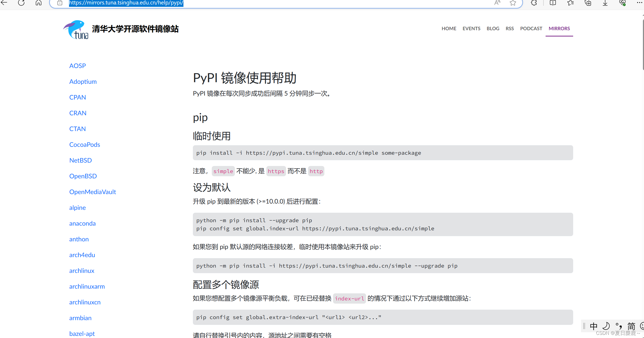Screen dimensions: 644x338
Task: Add page to favorites with star icon
Action: click(x=513, y=3)
